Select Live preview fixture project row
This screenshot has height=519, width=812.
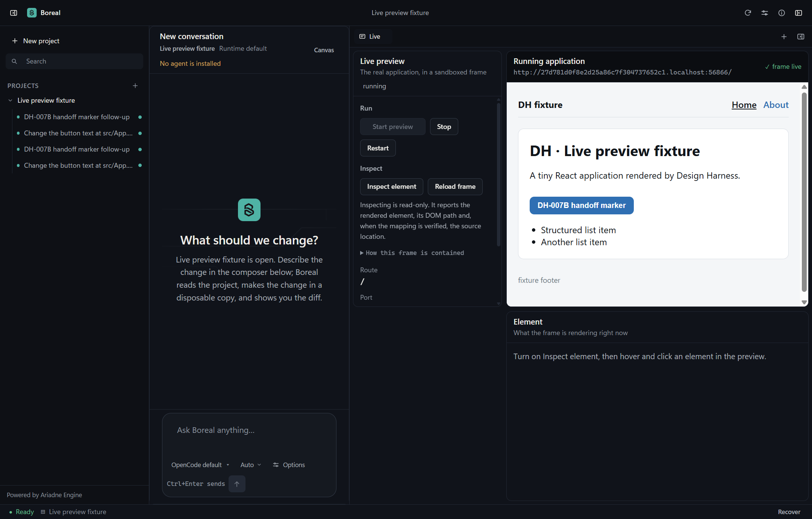coord(74,100)
